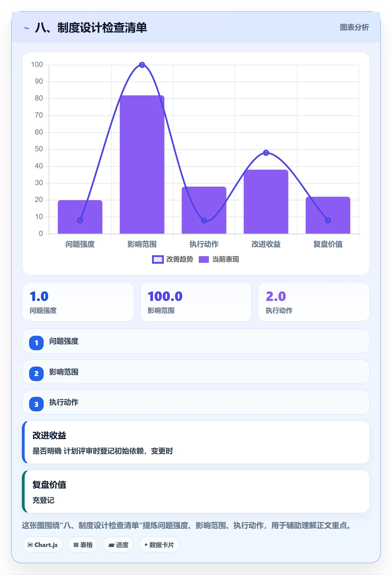Click the number 2 badge for 影响范围
The height and width of the screenshot is (575, 392).
coord(36,374)
